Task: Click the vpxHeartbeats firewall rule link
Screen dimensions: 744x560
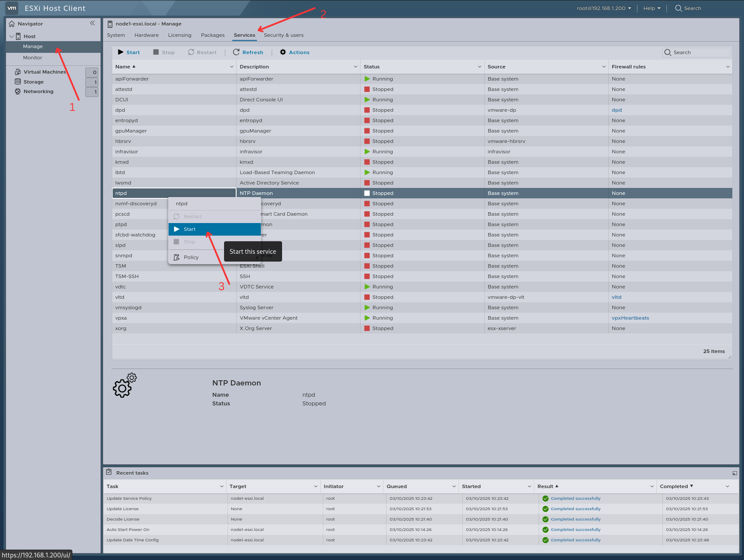Action: tap(630, 317)
